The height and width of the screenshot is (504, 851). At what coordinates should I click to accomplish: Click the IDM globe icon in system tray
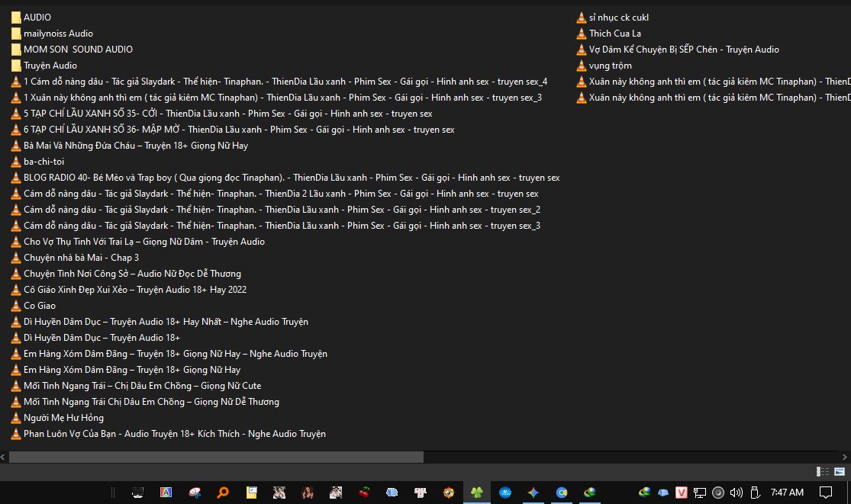click(644, 492)
